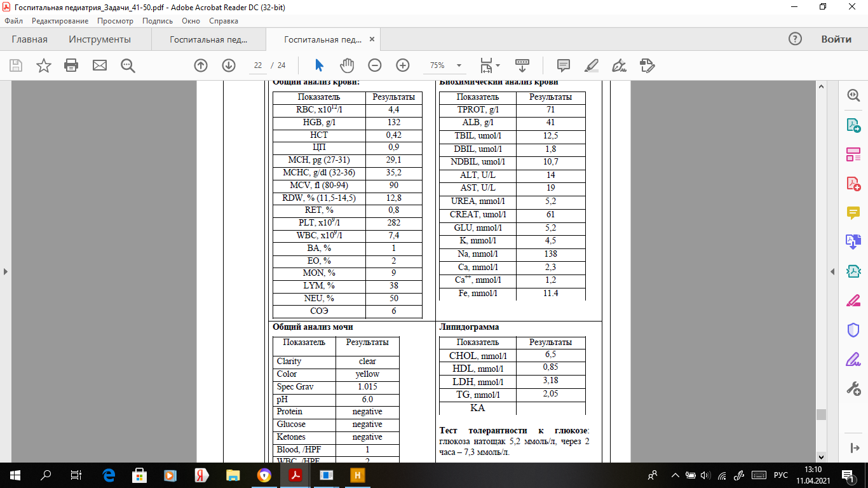
Task: Click the CHOL, mmol/l cell
Action: point(478,356)
